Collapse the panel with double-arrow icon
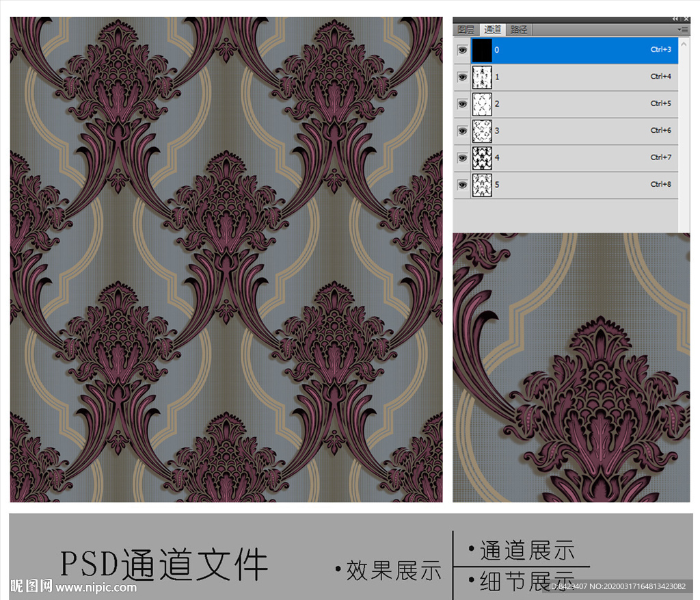The width and height of the screenshot is (700, 600). click(x=675, y=18)
